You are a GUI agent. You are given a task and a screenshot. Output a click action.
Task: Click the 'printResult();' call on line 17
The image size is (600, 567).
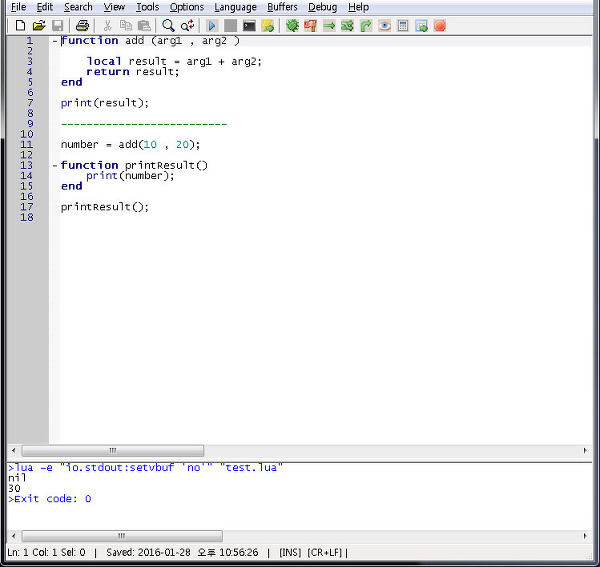tap(104, 207)
